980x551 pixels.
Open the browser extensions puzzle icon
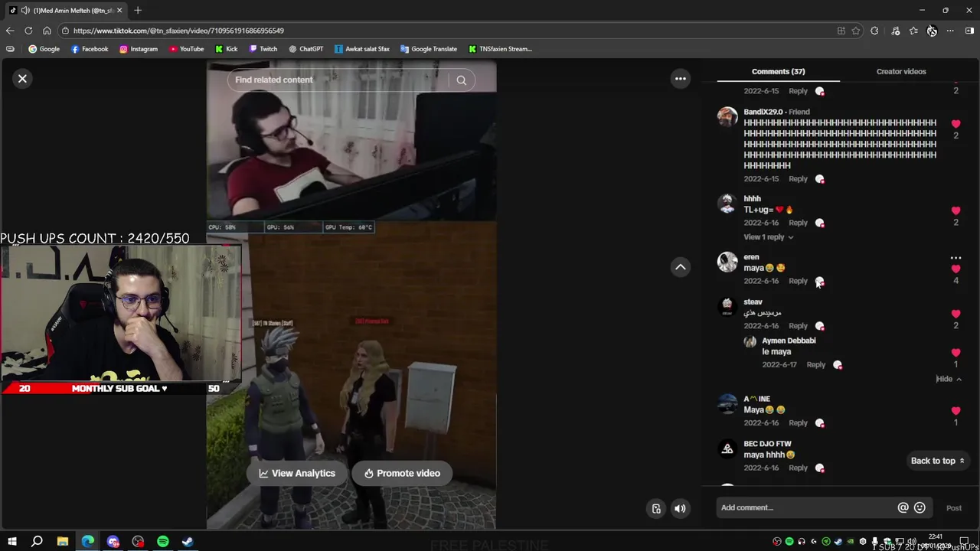(874, 31)
